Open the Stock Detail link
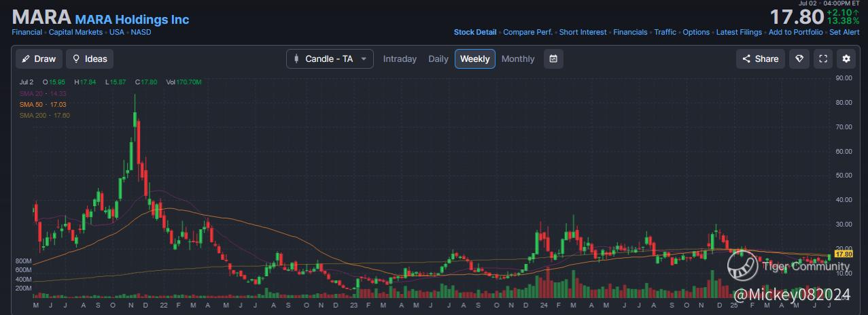The image size is (868, 315). point(475,32)
